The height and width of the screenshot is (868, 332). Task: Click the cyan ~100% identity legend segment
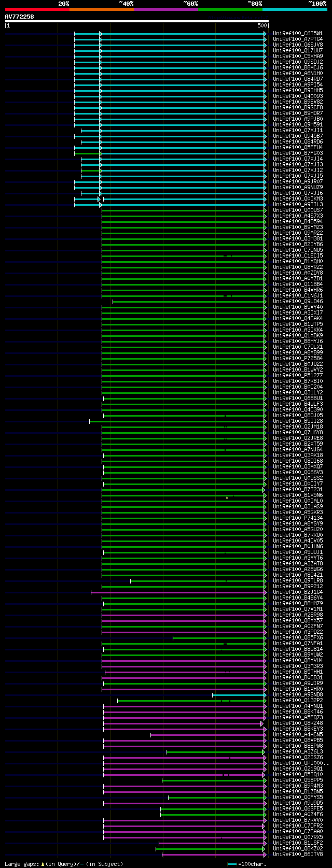pyautogui.click(x=295, y=9)
